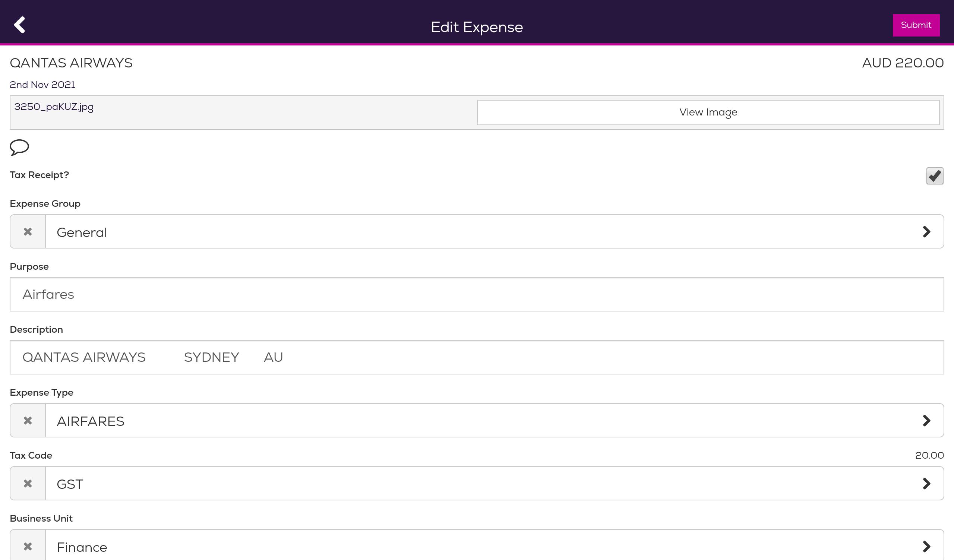
Task: Submit the expense
Action: (916, 25)
